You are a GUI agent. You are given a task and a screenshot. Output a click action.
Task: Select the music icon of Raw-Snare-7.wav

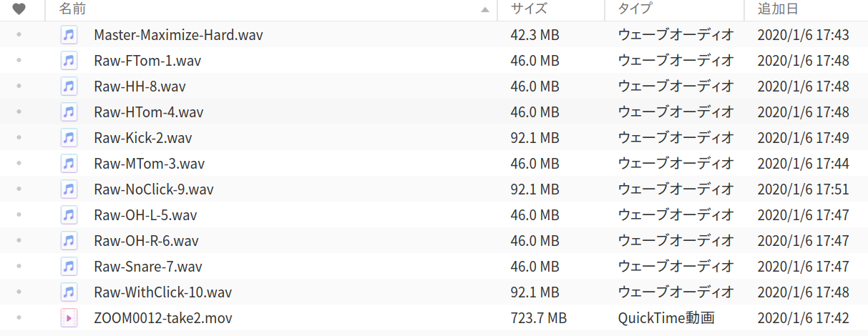pyautogui.click(x=69, y=267)
